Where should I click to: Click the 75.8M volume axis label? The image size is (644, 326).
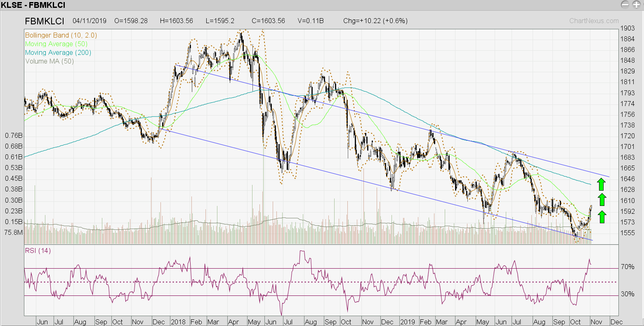point(14,233)
